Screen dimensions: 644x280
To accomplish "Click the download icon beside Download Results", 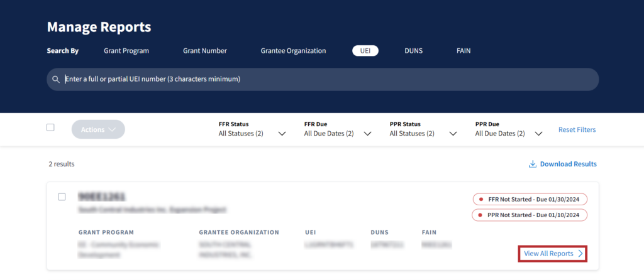I will coord(532,164).
